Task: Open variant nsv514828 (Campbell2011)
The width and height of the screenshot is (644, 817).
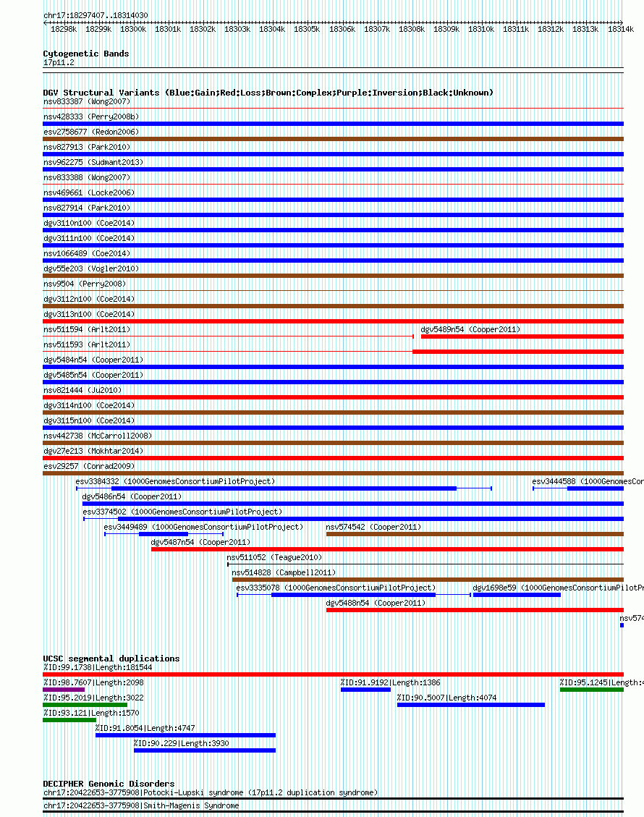Action: pyautogui.click(x=284, y=572)
